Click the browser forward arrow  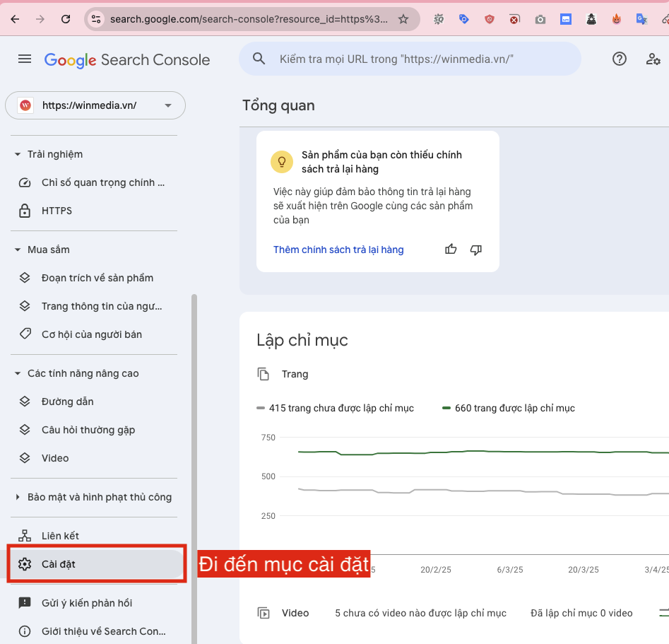(40, 19)
